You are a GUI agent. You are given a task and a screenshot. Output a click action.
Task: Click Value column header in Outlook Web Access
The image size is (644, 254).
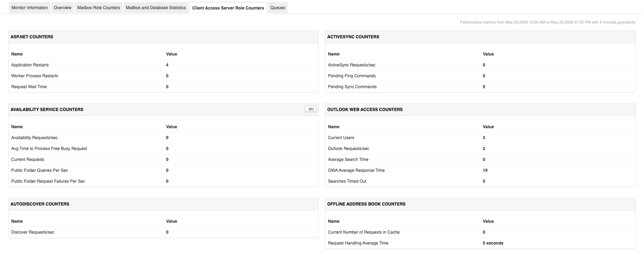[x=488, y=127]
